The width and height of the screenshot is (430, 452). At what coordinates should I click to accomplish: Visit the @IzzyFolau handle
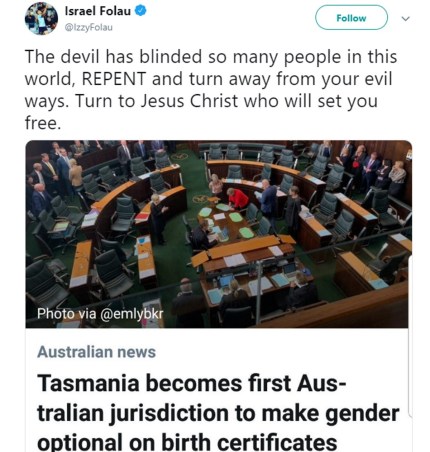(89, 27)
